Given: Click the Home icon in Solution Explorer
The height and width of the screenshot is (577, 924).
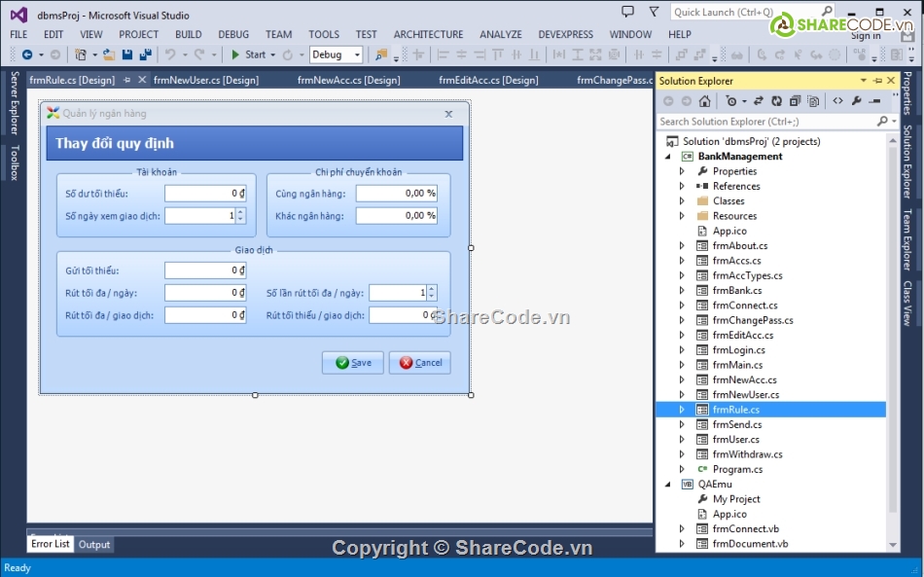Looking at the screenshot, I should (x=705, y=101).
